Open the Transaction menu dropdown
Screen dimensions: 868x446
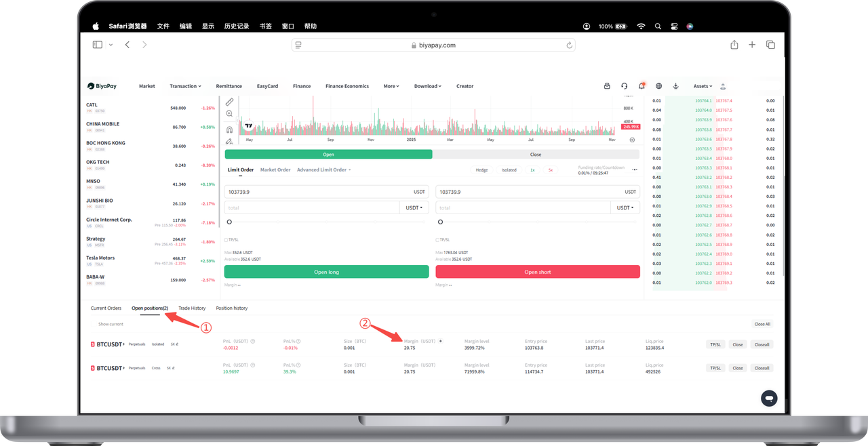185,86
